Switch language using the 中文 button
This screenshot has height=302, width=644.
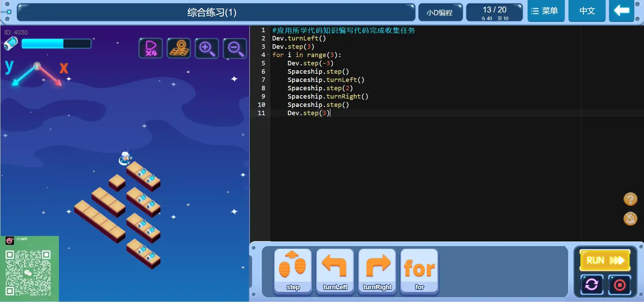pyautogui.click(x=587, y=11)
